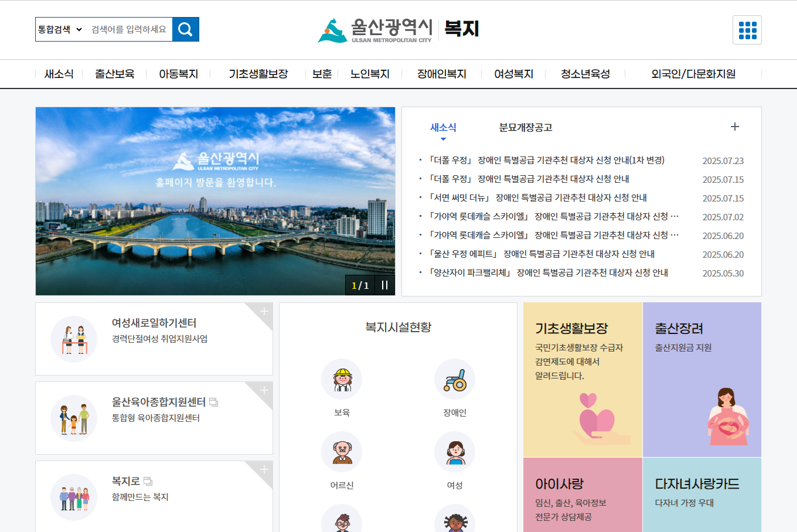Open the 여성복지 menu
This screenshot has width=797, height=532.
pos(514,74)
